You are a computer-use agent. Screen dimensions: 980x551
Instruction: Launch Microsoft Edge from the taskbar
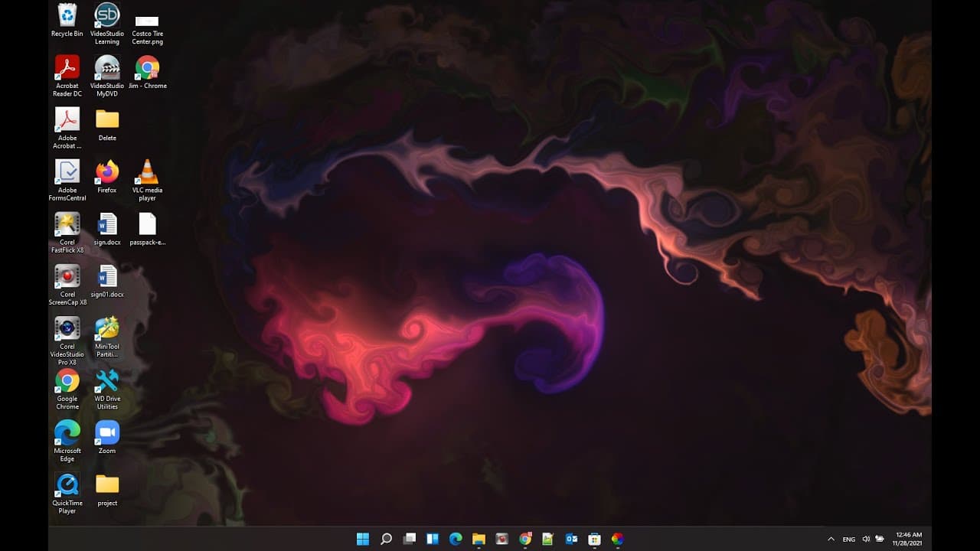pos(456,539)
